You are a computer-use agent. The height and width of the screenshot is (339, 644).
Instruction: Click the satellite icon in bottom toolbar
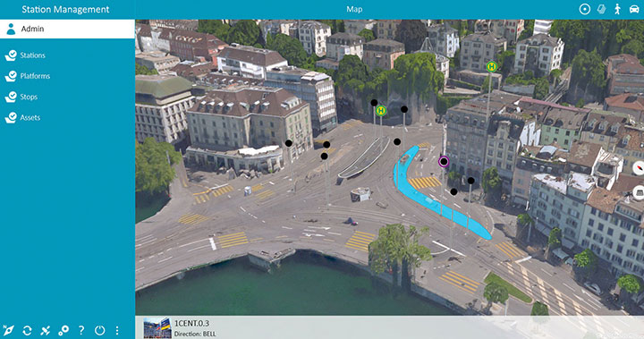pyautogui.click(x=46, y=330)
